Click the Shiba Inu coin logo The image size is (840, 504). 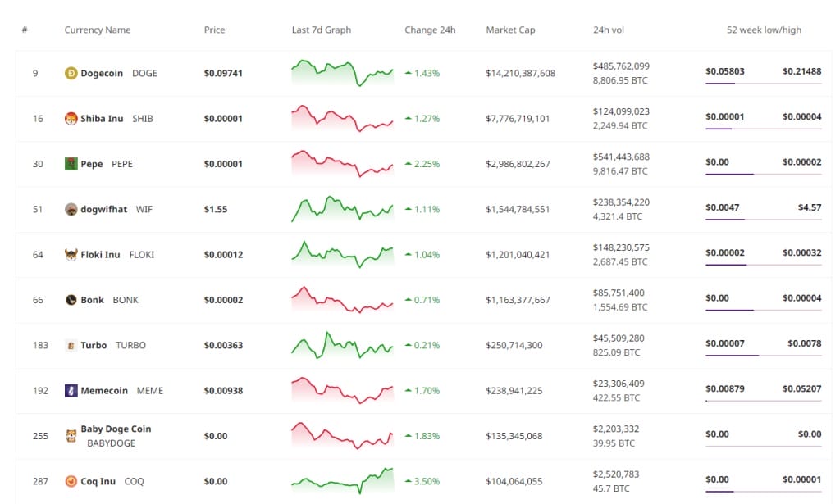pos(71,118)
